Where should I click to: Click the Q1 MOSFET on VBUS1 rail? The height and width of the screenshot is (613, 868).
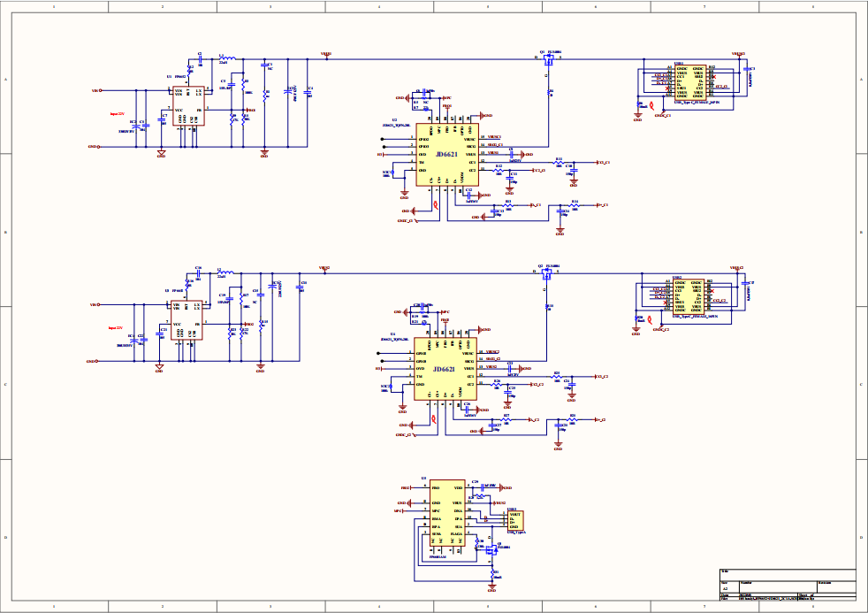coord(549,58)
